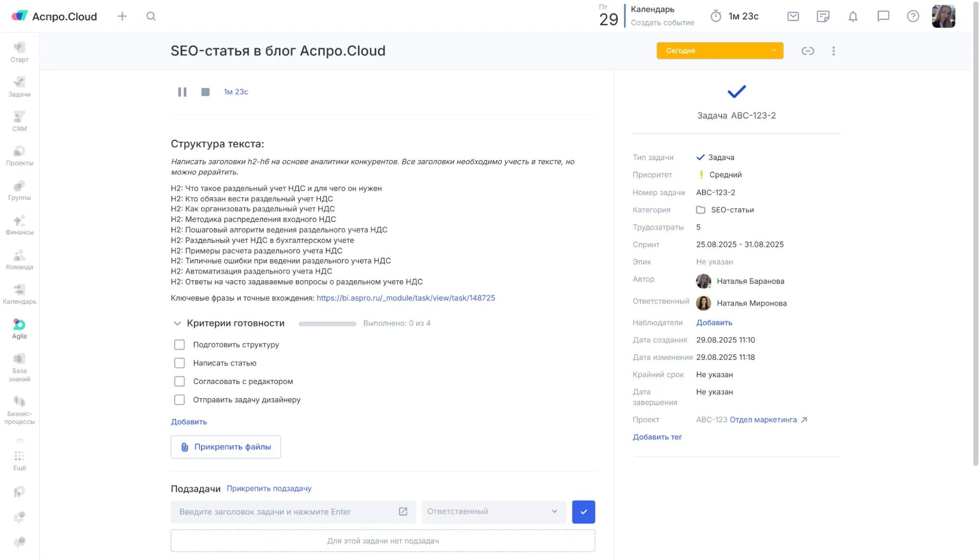Pause the task timer

[182, 92]
